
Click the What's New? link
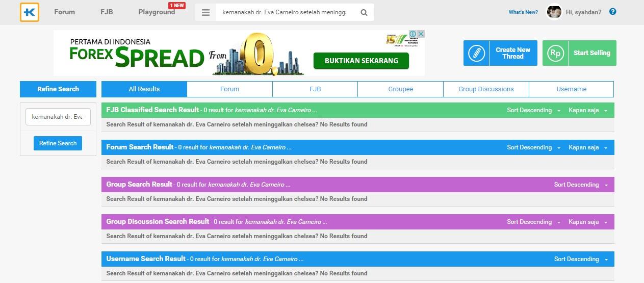coord(523,12)
